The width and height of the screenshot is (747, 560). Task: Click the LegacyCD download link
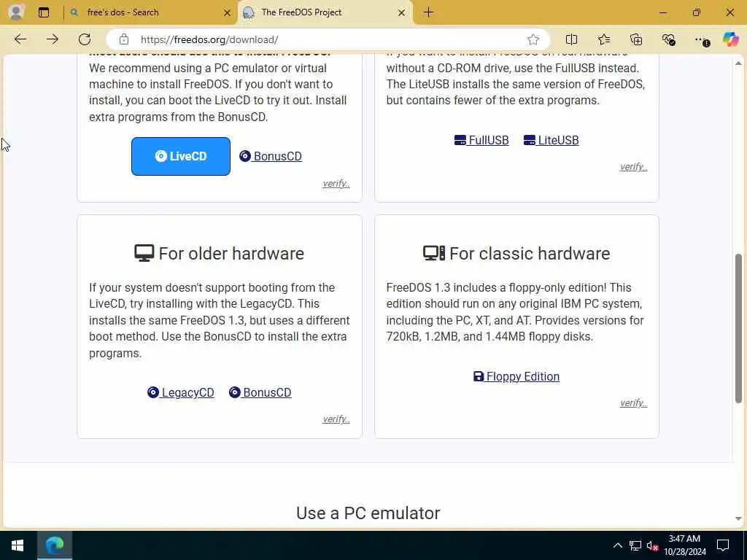tap(181, 392)
